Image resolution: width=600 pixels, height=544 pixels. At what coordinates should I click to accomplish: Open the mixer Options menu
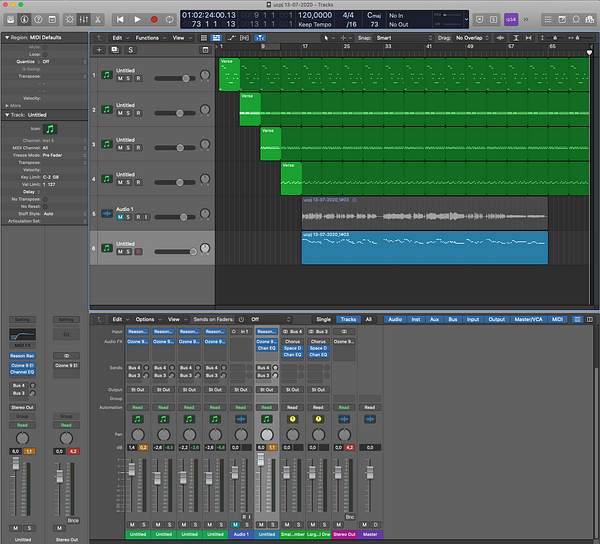click(x=145, y=319)
